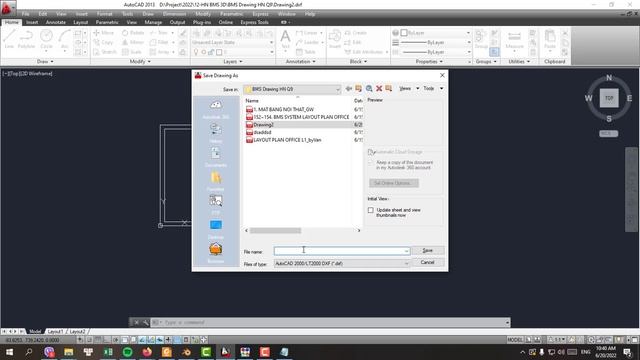This screenshot has width=640, height=360.
Task: Go up one level folder icon
Action: click(x=358, y=89)
